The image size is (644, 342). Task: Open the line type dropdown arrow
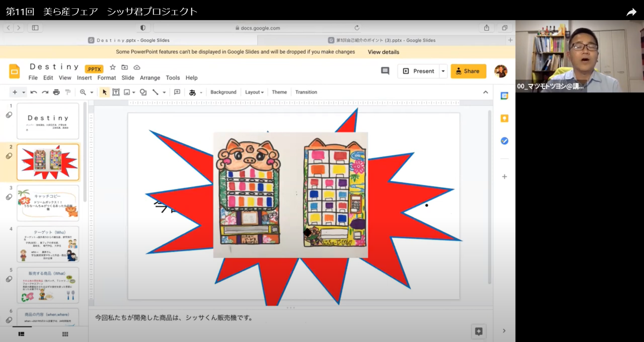coord(164,92)
